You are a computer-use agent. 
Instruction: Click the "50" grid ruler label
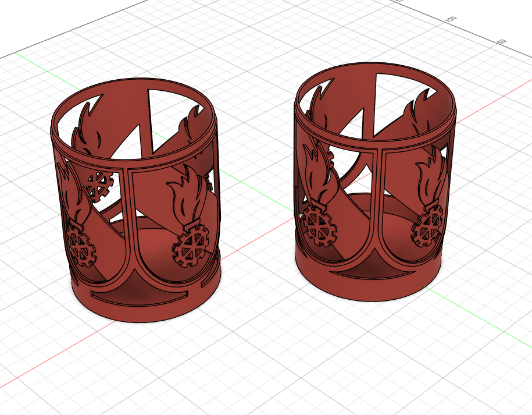pyautogui.click(x=501, y=42)
